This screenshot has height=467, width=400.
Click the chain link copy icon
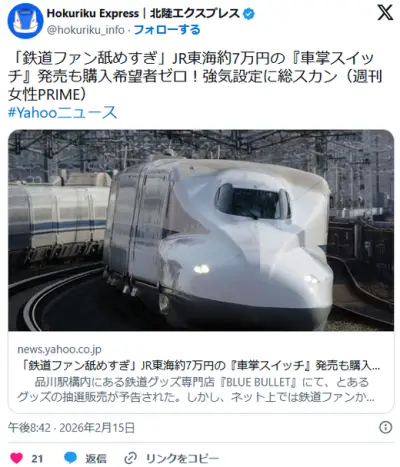coord(130,458)
